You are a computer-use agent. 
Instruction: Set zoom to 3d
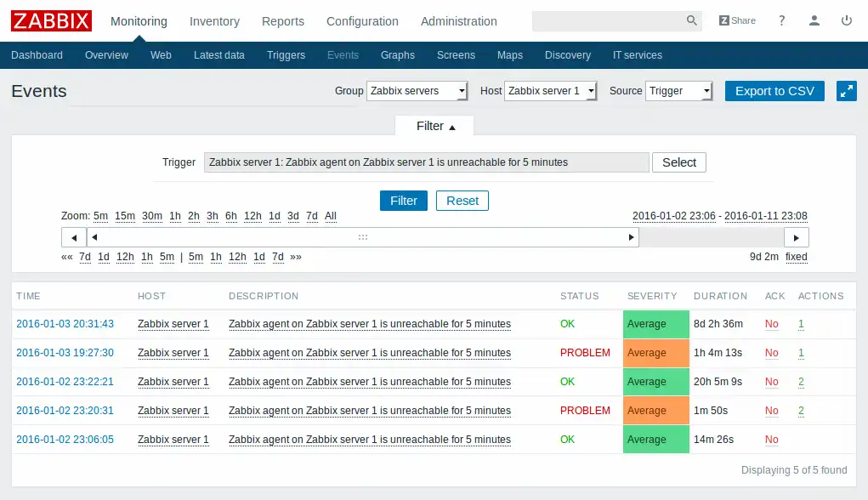292,216
